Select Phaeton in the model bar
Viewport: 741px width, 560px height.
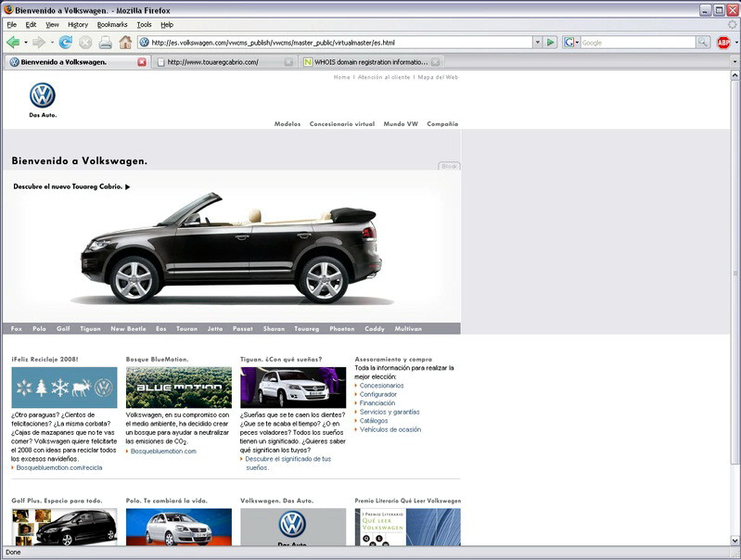(x=341, y=328)
